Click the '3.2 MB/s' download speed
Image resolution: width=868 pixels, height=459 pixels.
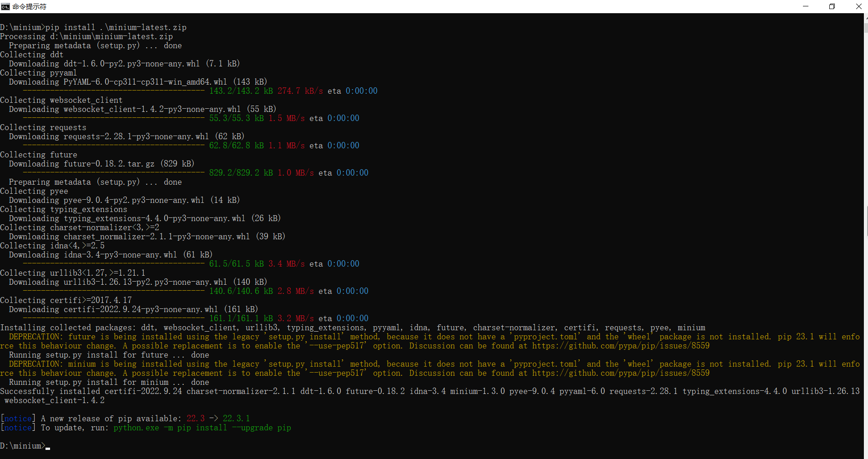pos(296,318)
